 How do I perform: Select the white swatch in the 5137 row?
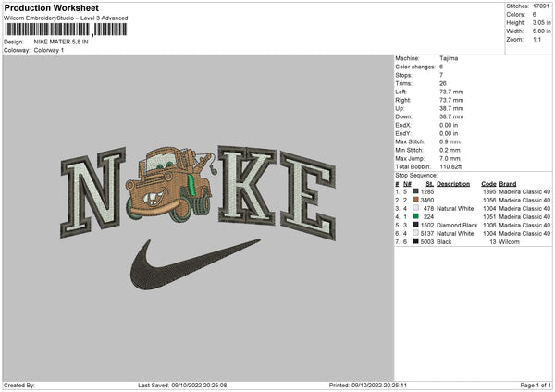(x=415, y=233)
